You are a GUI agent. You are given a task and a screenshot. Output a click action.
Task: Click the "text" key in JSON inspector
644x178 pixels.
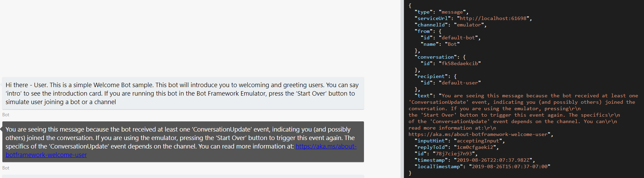[423, 96]
